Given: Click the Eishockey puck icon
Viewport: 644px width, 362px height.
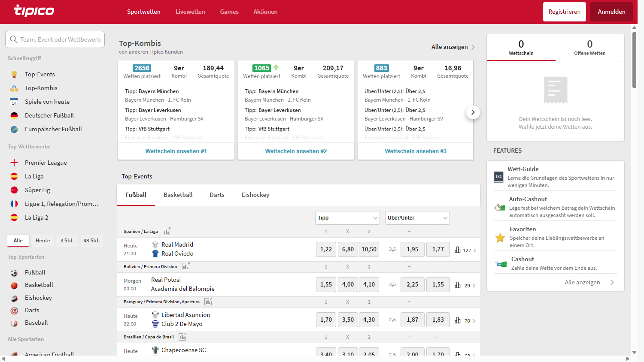Looking at the screenshot, I should [x=14, y=298].
